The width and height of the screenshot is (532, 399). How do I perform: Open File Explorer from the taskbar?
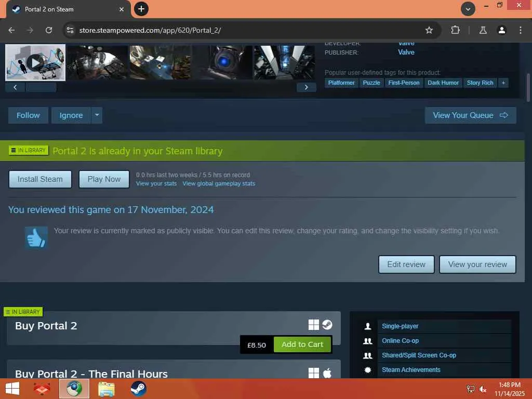coord(106,389)
